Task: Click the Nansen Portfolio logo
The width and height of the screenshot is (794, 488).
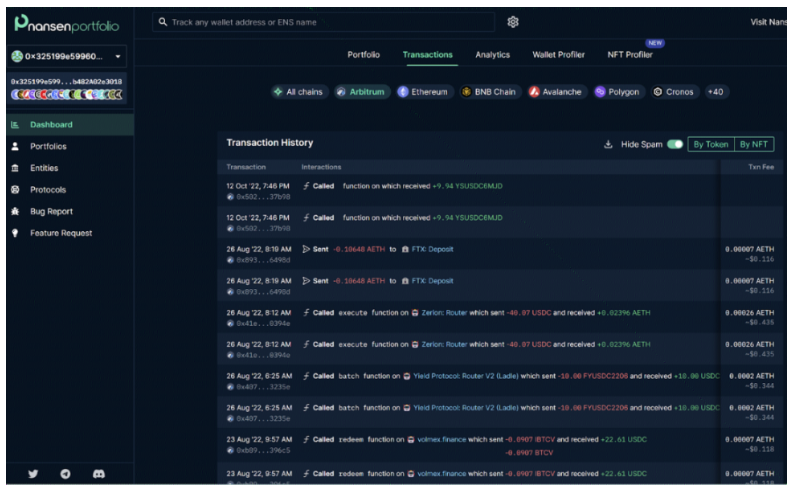Action: [66, 24]
